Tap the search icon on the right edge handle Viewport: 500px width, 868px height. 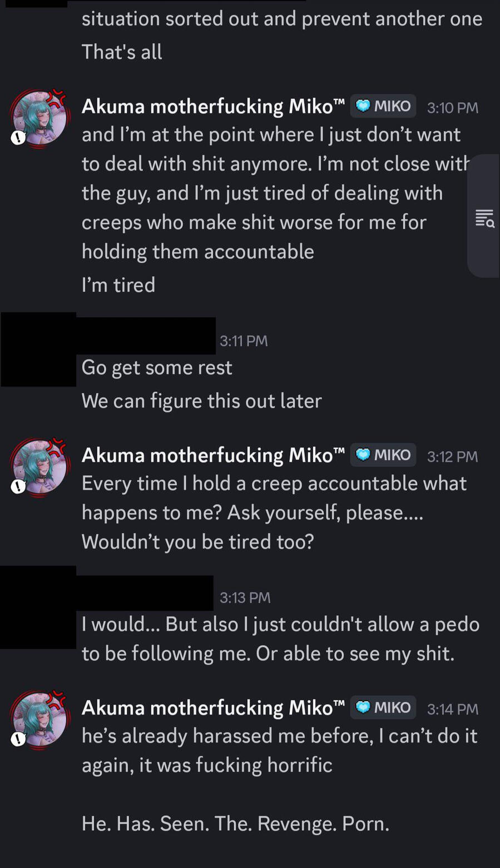485,218
